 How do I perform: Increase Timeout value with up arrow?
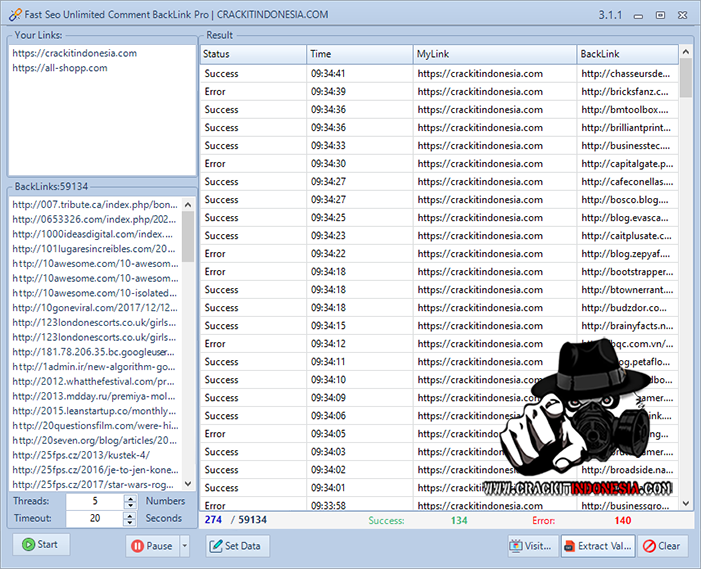click(130, 515)
